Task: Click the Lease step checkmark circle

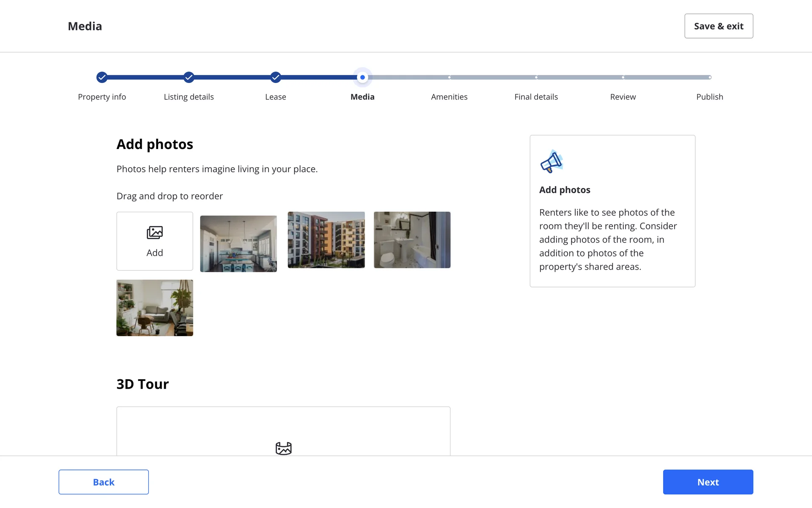Action: point(275,77)
